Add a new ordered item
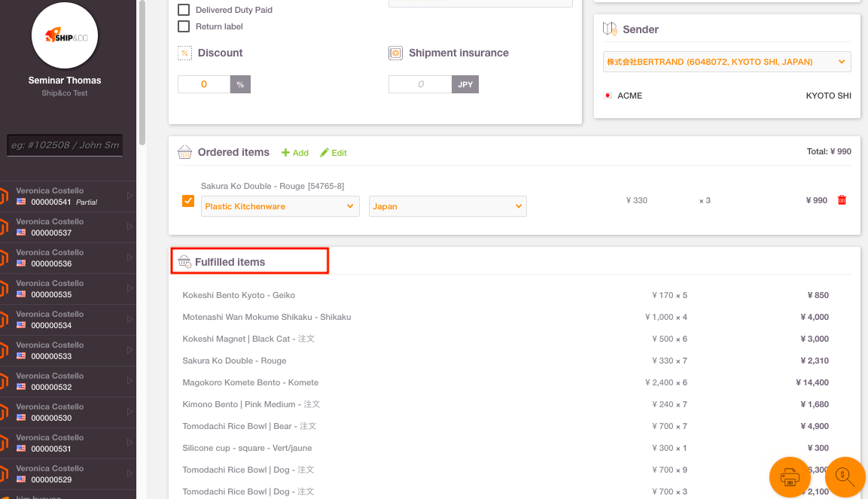 (295, 153)
